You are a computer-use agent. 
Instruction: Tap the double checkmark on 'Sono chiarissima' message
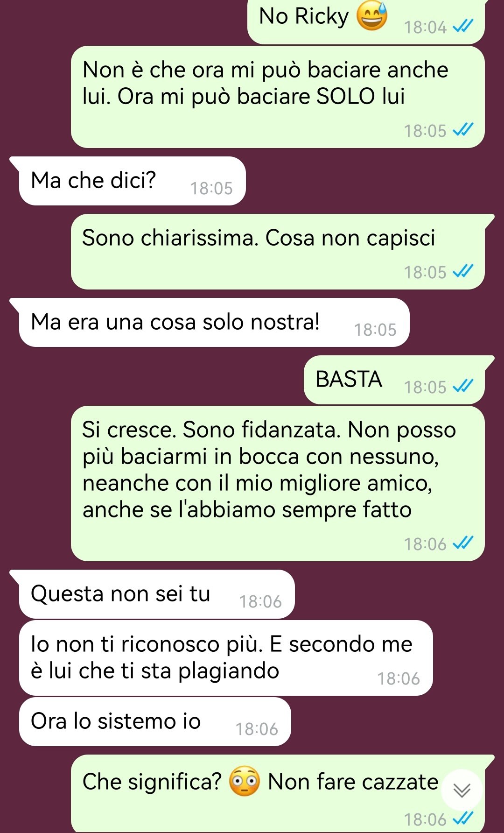click(463, 271)
